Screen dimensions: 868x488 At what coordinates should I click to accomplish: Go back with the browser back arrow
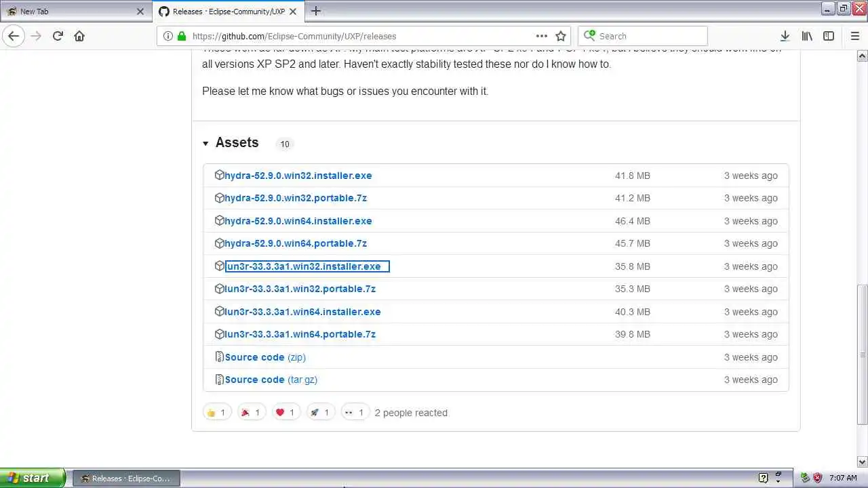click(14, 36)
